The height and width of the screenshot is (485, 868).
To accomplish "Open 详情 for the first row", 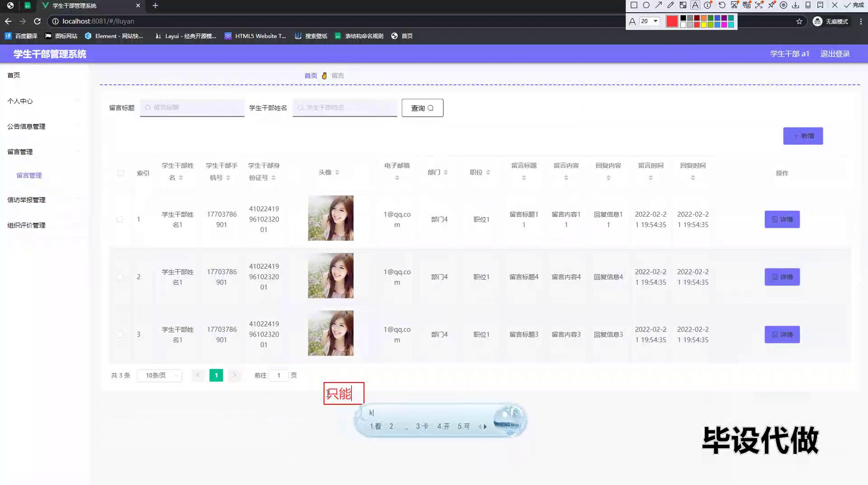I will [782, 219].
